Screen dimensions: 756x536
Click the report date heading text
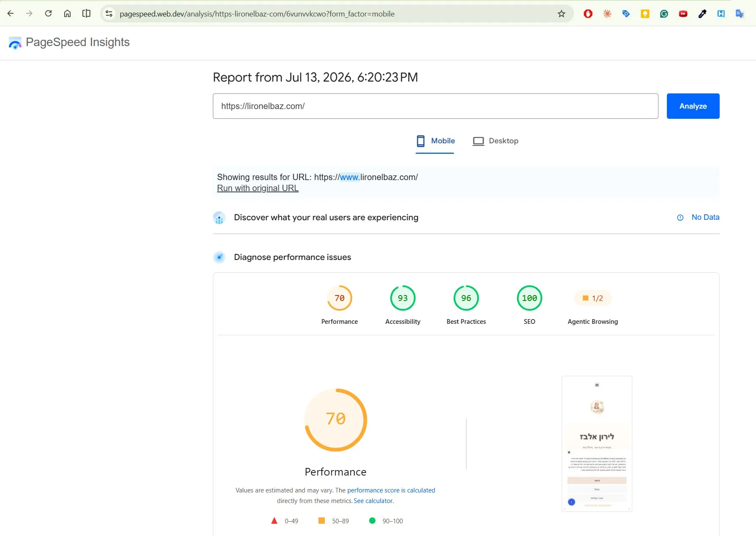tap(315, 77)
